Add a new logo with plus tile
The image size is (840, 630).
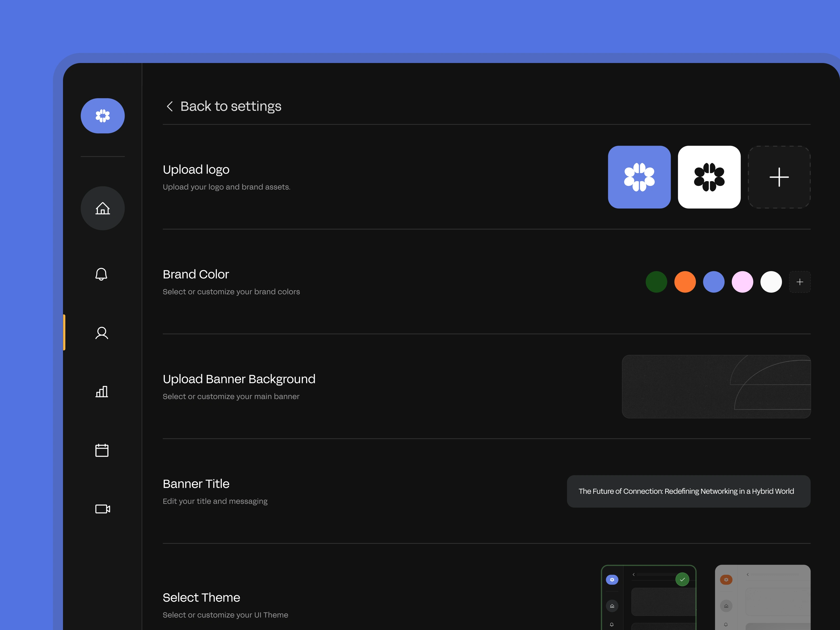point(779,177)
